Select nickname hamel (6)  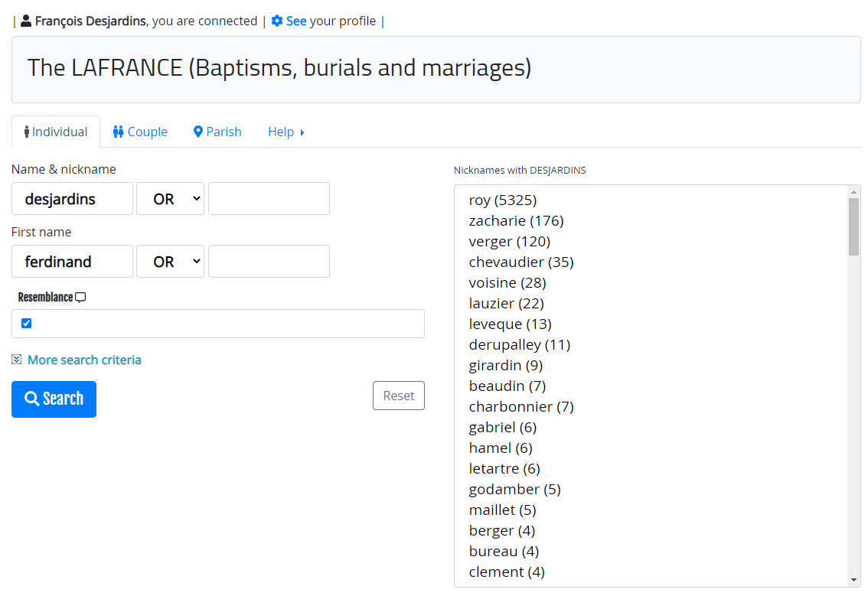point(501,448)
